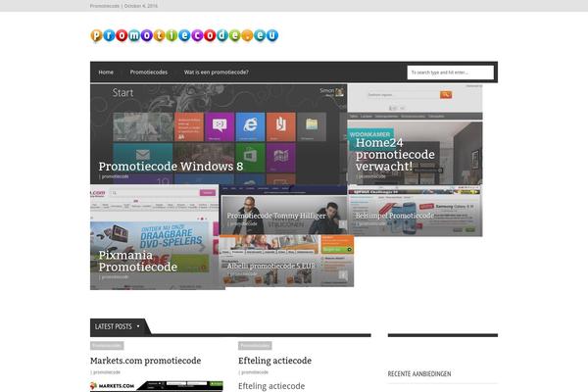Click the promotiecode.eu colorful logo
The width and height of the screenshot is (588, 392).
click(x=184, y=35)
